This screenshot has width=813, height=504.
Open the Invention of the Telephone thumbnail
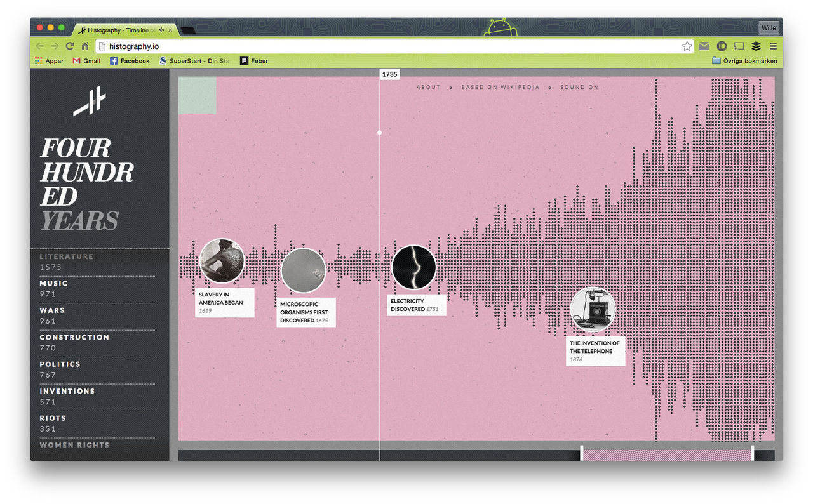click(x=593, y=310)
